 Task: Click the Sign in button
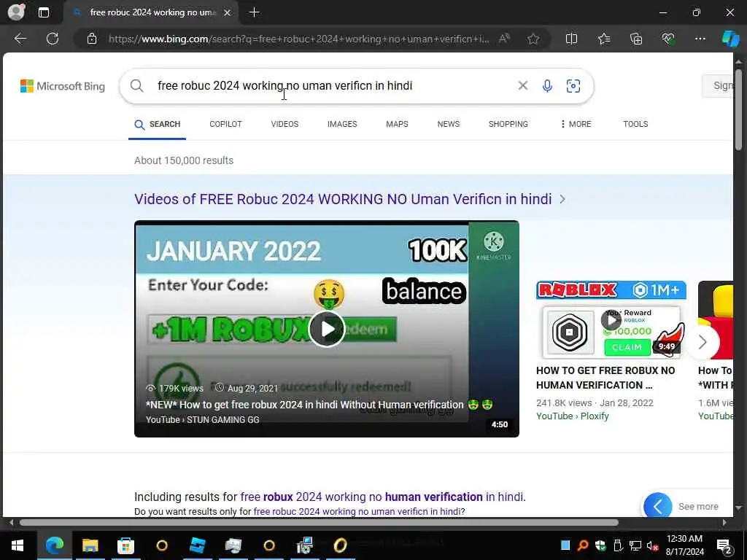718,86
